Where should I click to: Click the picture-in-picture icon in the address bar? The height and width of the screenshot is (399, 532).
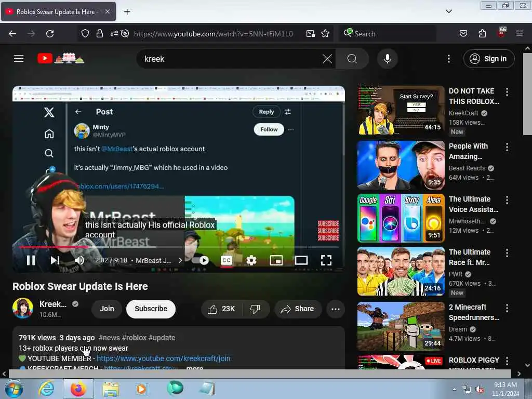pyautogui.click(x=311, y=34)
